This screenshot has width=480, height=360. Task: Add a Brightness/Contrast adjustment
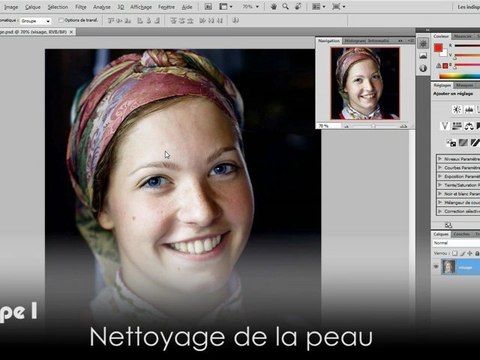coord(456,109)
